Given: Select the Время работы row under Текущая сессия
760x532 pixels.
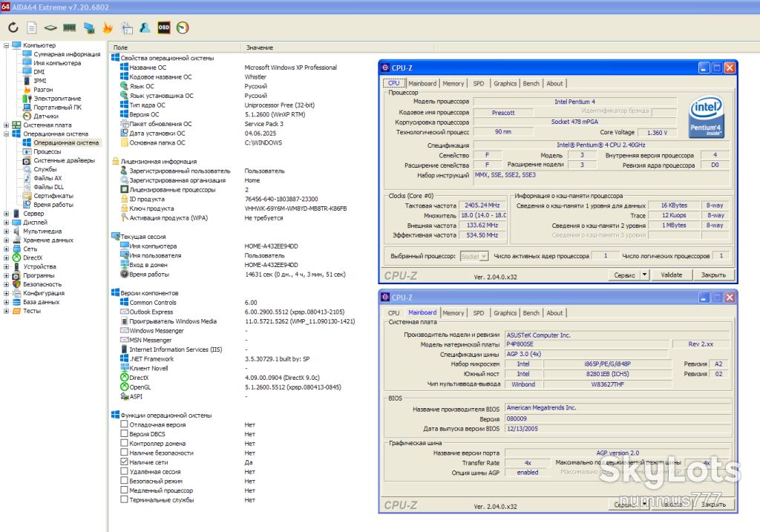Looking at the screenshot, I should 233,275.
